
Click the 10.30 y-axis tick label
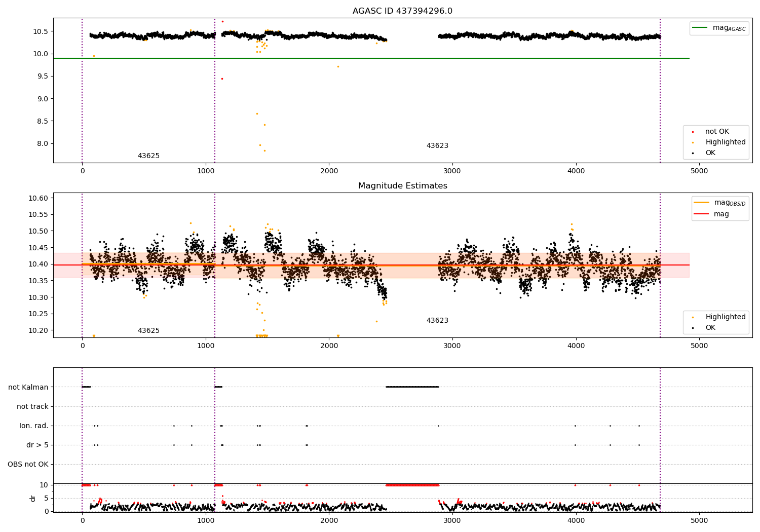coord(39,297)
